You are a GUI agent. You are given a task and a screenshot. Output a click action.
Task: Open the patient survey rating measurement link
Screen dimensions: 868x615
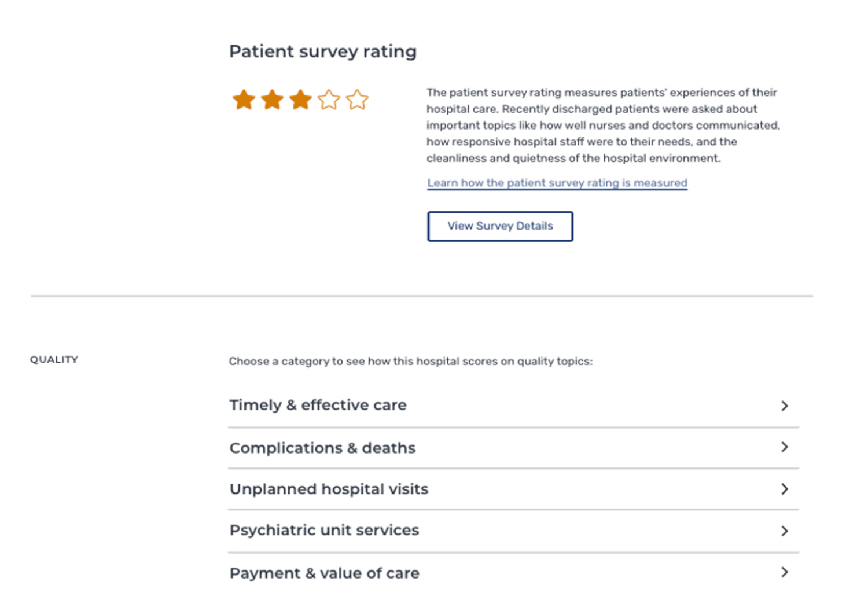[556, 183]
